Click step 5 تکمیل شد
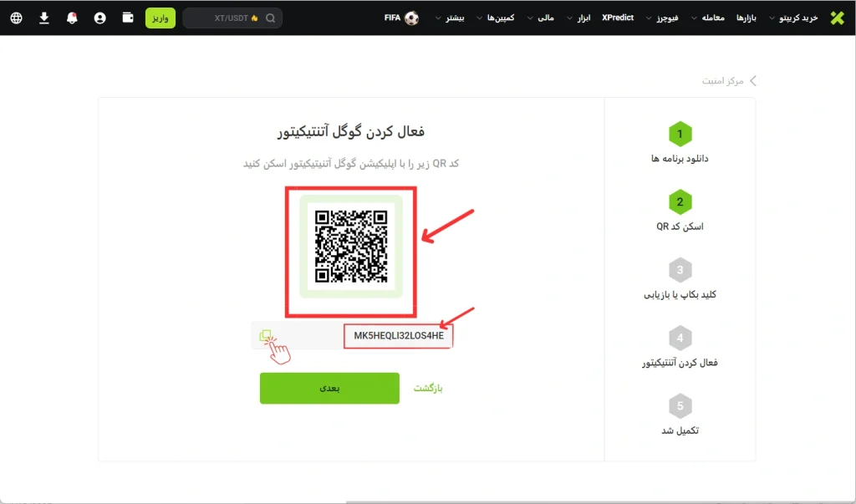The width and height of the screenshot is (856, 504). pos(680,416)
